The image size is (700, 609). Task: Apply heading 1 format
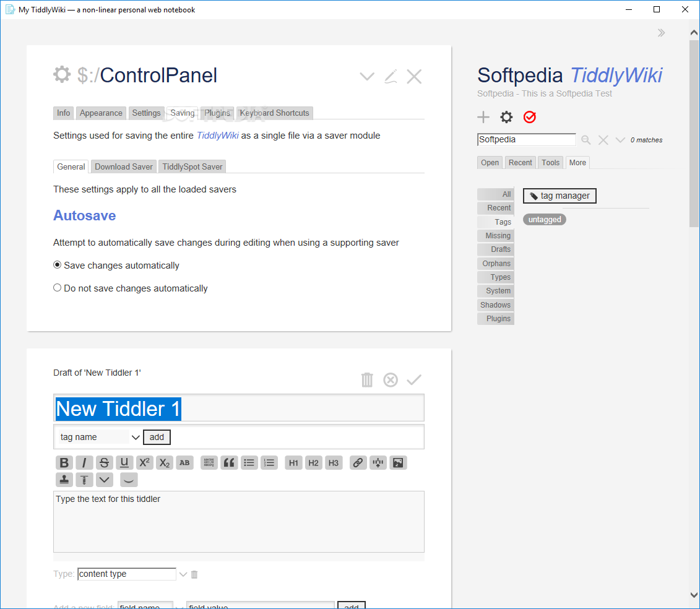(x=293, y=462)
